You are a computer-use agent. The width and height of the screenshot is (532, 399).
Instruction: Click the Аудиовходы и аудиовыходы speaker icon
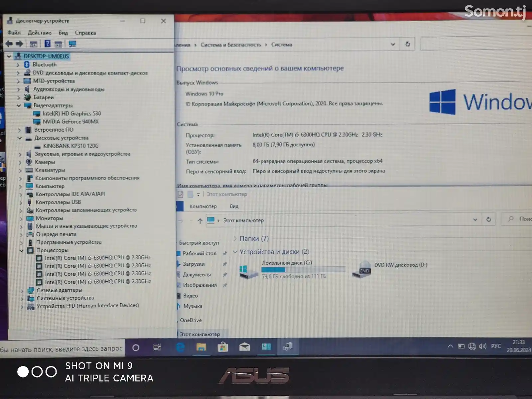pyautogui.click(x=27, y=89)
